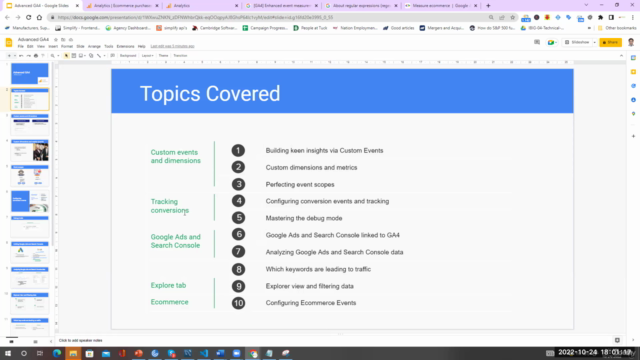Open the insert image dropdown arrow
The height and width of the screenshot is (360, 640).
[85, 56]
